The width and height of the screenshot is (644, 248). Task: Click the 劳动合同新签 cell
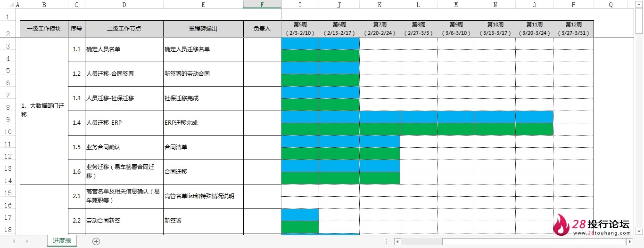(x=124, y=221)
